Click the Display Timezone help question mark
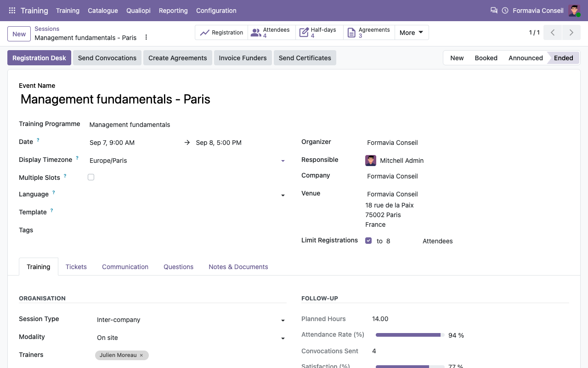The height and width of the screenshot is (368, 588). click(77, 158)
